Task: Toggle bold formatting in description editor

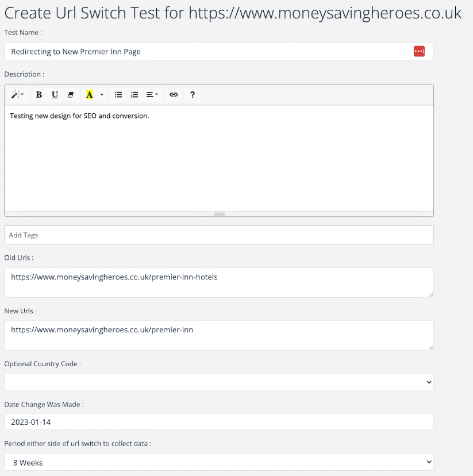Action: (x=39, y=95)
